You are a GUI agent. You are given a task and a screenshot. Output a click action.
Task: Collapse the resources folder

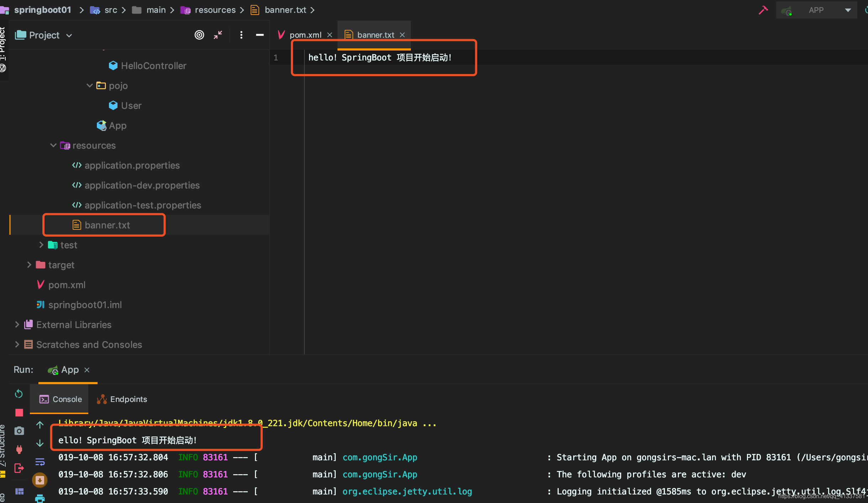click(53, 145)
